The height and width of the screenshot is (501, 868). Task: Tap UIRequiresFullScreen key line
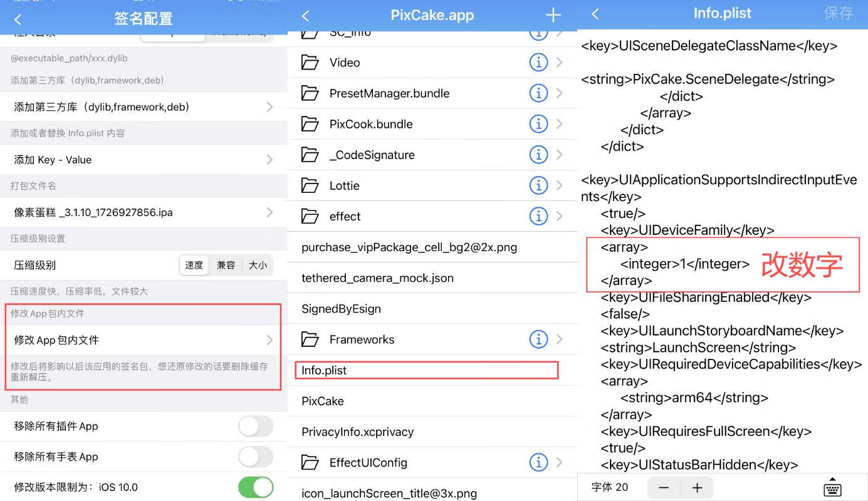706,431
